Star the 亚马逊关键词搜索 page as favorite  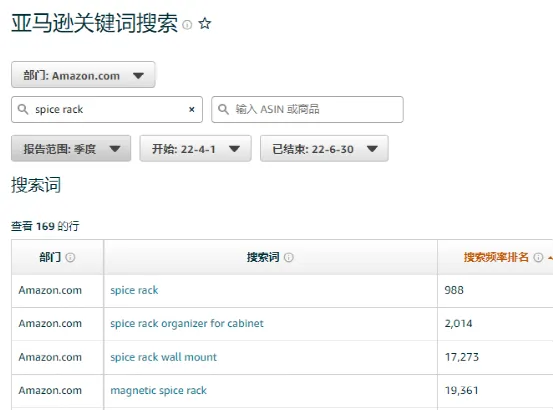tap(205, 24)
